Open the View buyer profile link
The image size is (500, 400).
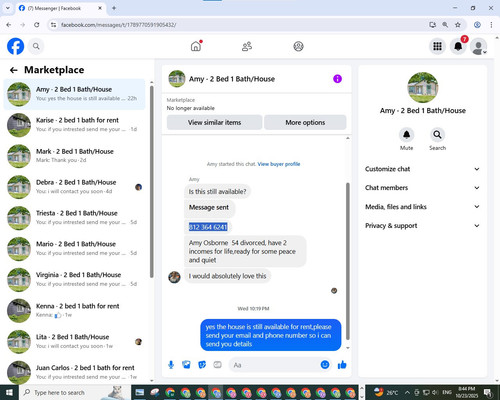(x=279, y=164)
